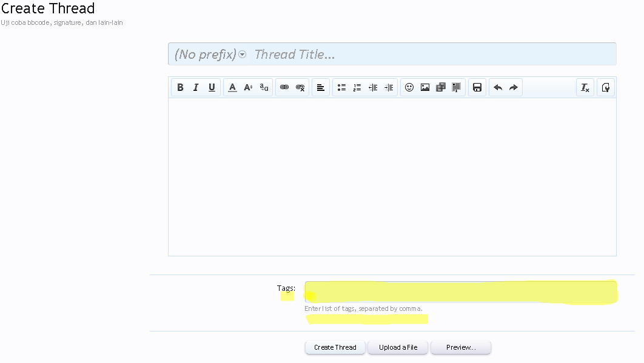Viewport: 644px width, 363px height.
Task: Toggle underline formatting
Action: 212,87
